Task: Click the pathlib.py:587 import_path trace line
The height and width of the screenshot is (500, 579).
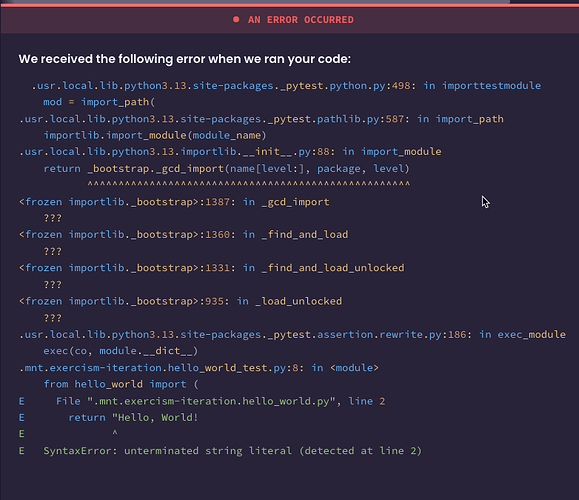Action: point(261,119)
